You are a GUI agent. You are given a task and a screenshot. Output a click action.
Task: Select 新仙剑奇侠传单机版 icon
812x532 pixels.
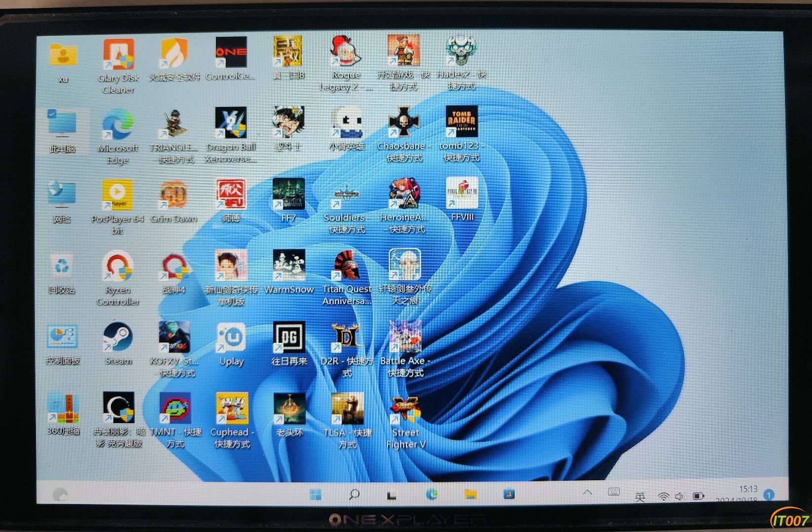(x=231, y=266)
